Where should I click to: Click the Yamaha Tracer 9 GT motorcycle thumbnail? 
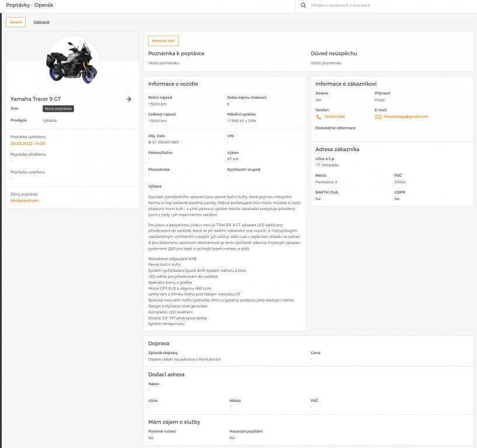[x=72, y=62]
